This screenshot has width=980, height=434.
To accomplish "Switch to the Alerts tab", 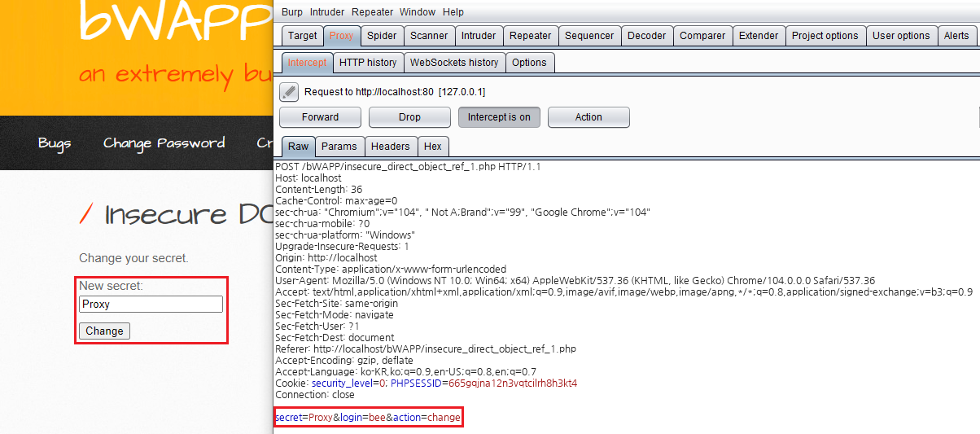I will point(956,36).
